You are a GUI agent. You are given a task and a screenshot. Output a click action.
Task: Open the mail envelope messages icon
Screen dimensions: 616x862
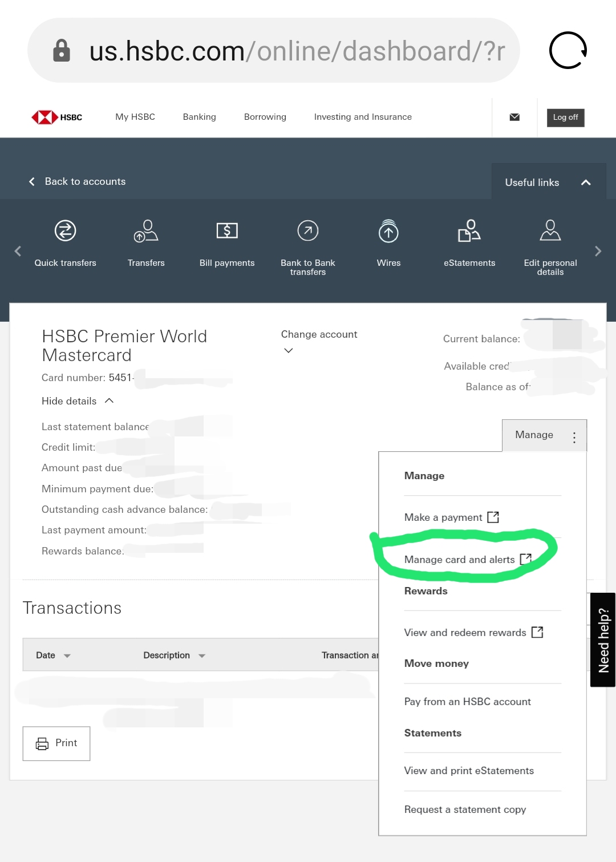(514, 117)
